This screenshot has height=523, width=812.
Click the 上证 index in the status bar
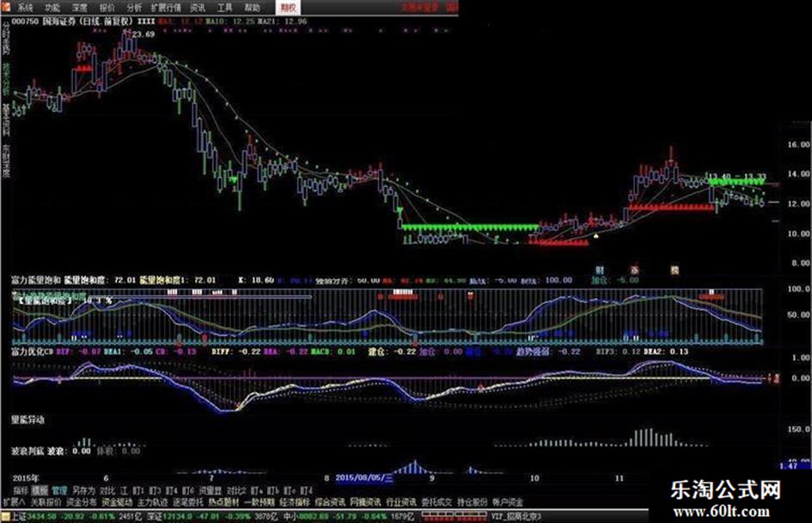coord(19,516)
